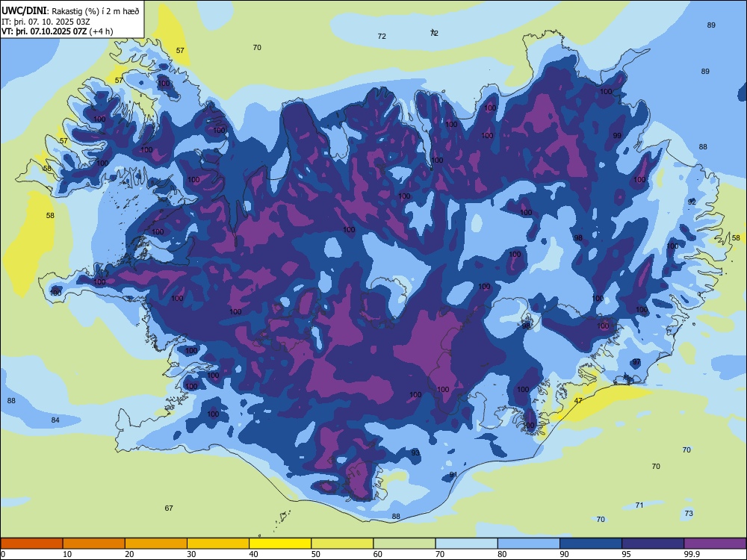Image resolution: width=747 pixels, height=560 pixels.
Task: Select the 80–90 sky blue legend swatch
Action: tap(529, 544)
